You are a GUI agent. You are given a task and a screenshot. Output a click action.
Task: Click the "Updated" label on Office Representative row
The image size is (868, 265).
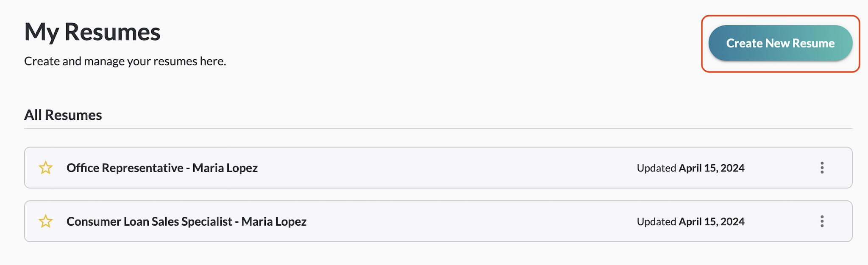pyautogui.click(x=656, y=168)
